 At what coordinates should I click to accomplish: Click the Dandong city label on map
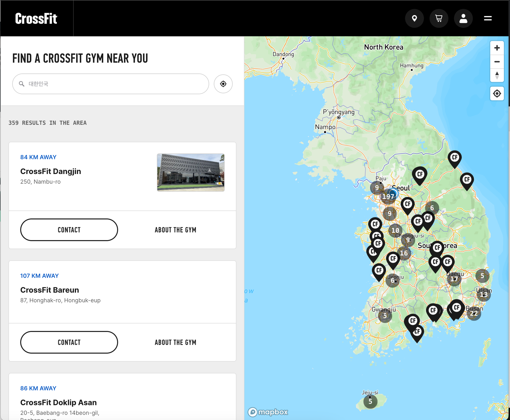coord(283,54)
